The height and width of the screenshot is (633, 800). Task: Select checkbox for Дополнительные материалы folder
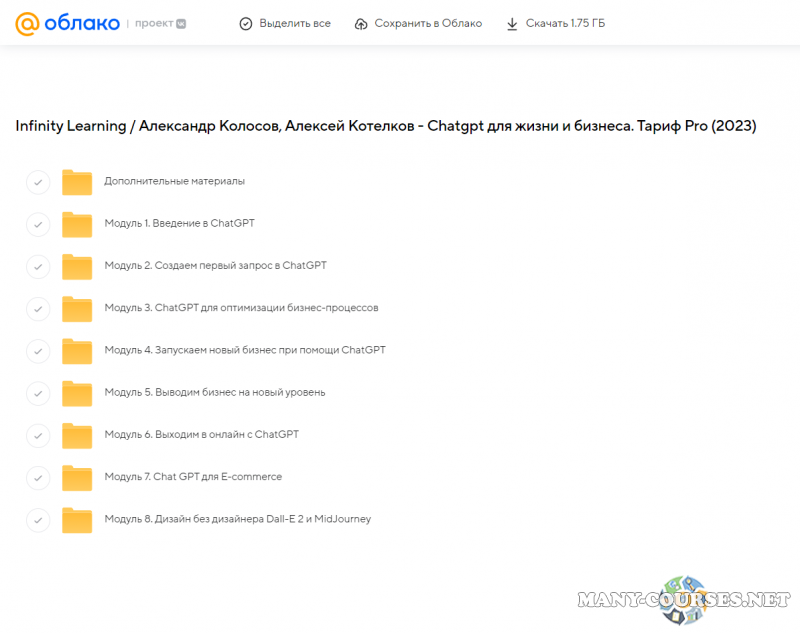[x=38, y=182]
